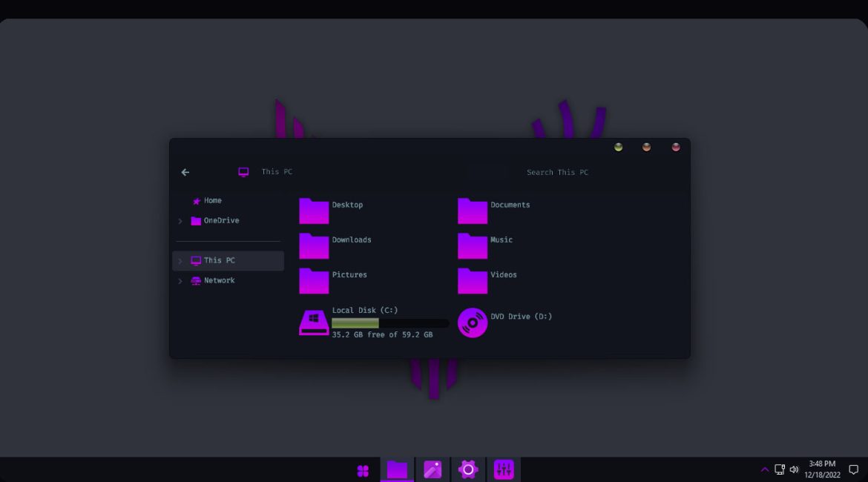
Task: Open the Music folder
Action: point(473,245)
